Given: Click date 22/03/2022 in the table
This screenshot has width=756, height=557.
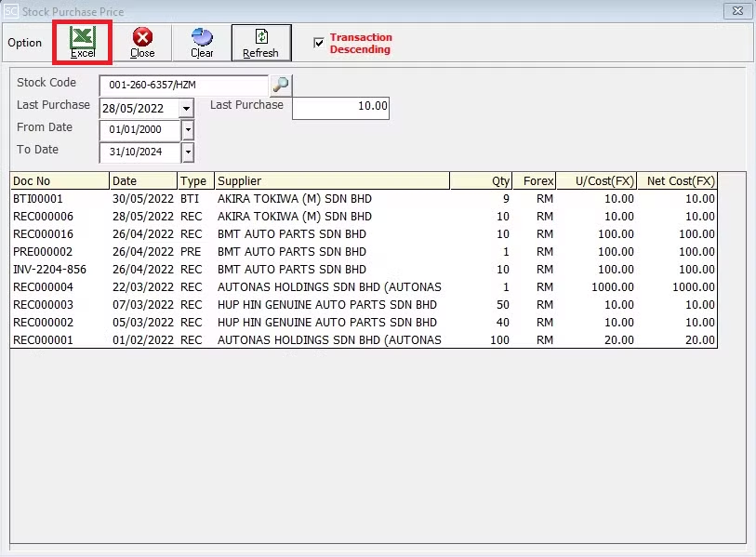Looking at the screenshot, I should pos(142,287).
